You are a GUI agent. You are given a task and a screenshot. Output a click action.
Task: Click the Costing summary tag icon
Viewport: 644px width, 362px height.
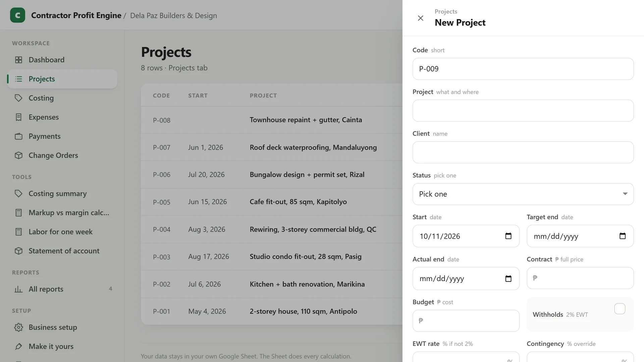(x=19, y=193)
